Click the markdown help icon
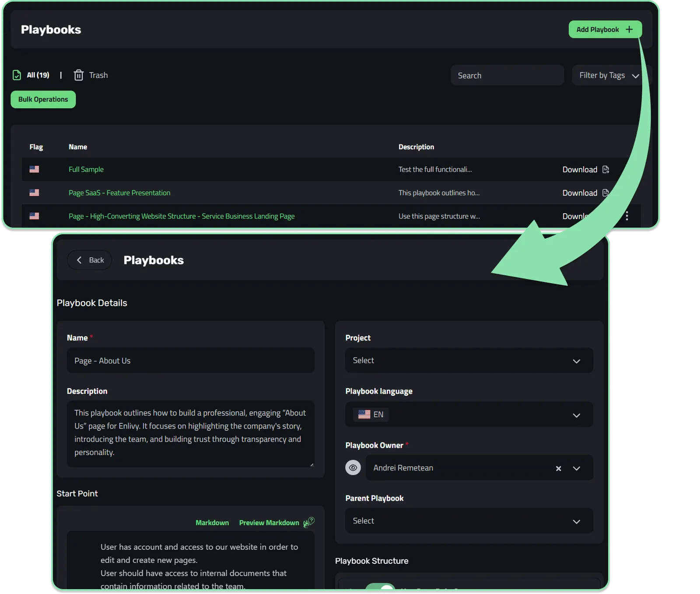The height and width of the screenshot is (594, 700). (x=309, y=522)
